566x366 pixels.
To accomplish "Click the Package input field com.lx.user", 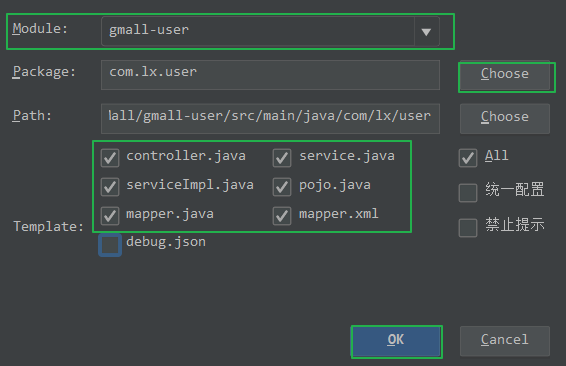I will (x=270, y=75).
